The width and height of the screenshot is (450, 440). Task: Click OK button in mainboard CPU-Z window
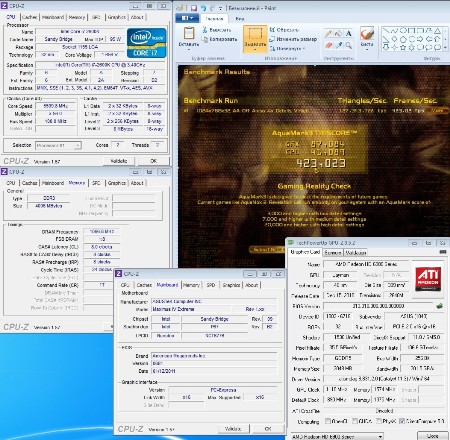[268, 429]
